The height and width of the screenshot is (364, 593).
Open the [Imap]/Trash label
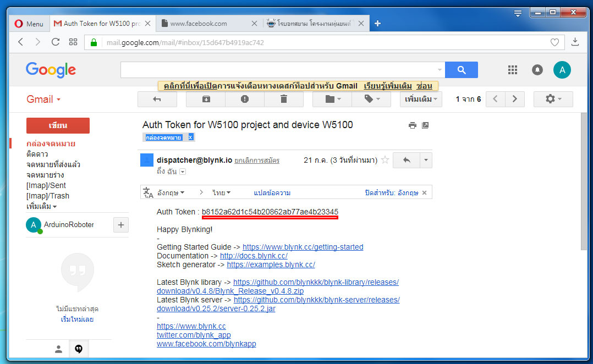[48, 196]
